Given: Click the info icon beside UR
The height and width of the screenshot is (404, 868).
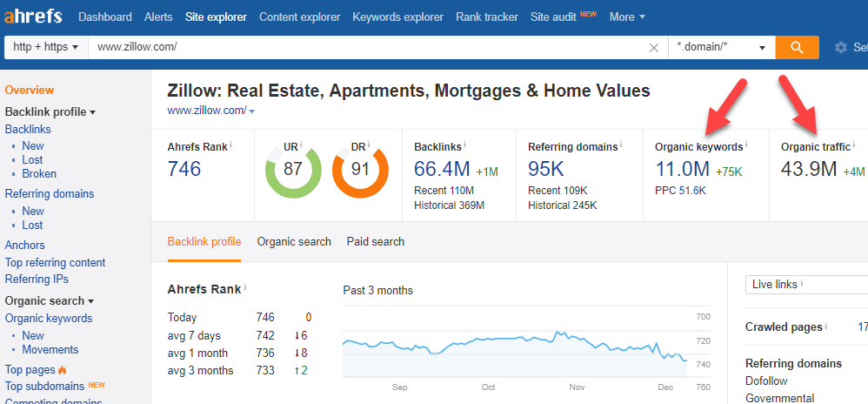Looking at the screenshot, I should pyautogui.click(x=302, y=145).
